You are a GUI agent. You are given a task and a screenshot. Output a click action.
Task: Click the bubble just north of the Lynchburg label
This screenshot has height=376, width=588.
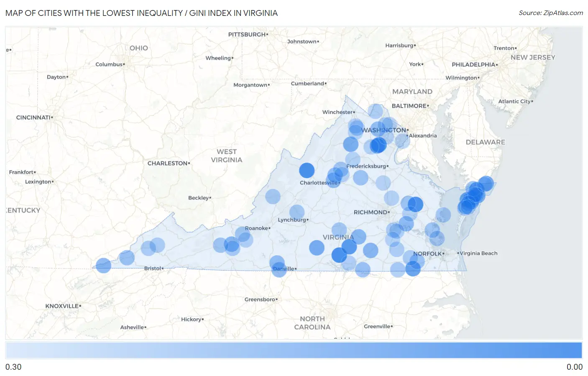pyautogui.click(x=297, y=212)
